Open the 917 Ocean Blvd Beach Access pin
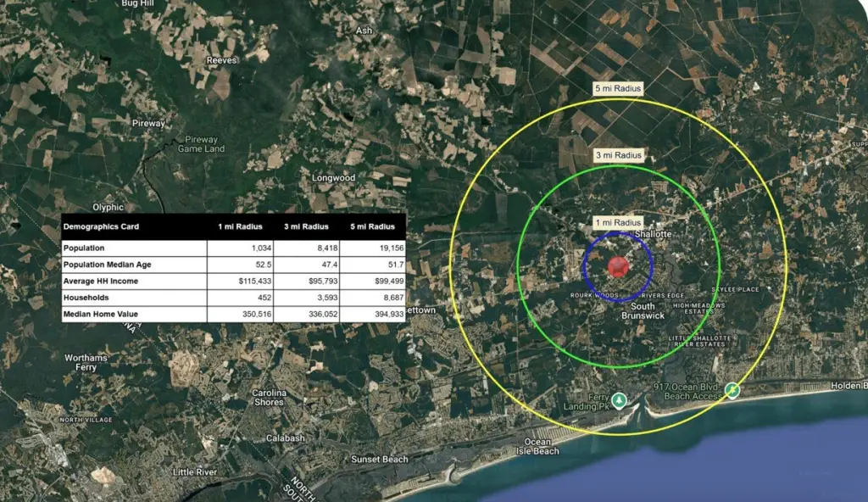Viewport: 868px width, 502px height. 732,390
